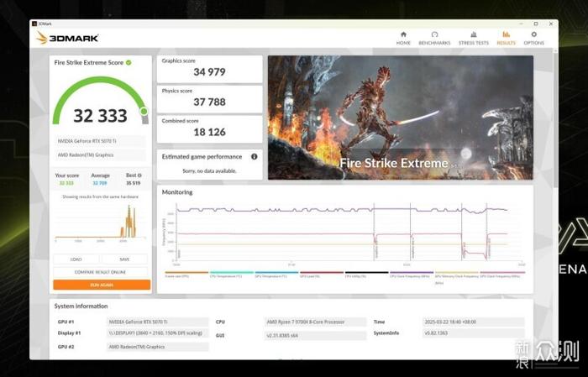The image size is (588, 377).
Task: Toggle the GPU Clock Frequency legend series
Action: [502, 275]
